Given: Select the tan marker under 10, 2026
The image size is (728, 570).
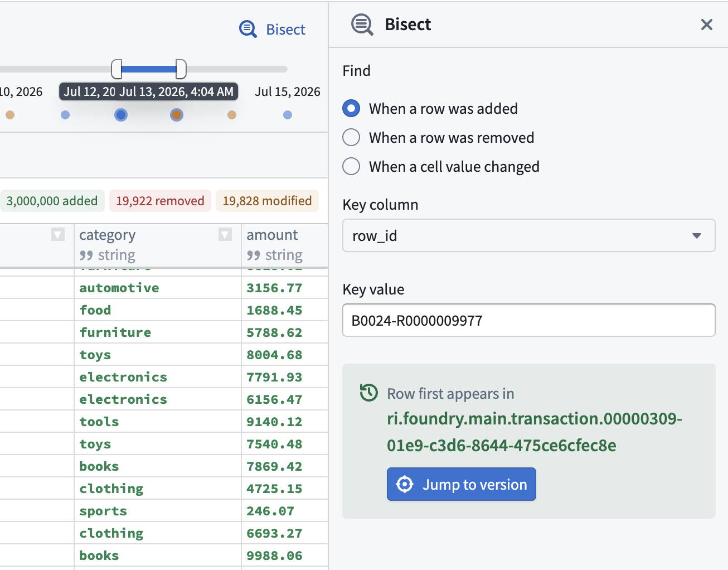Looking at the screenshot, I should 10,115.
